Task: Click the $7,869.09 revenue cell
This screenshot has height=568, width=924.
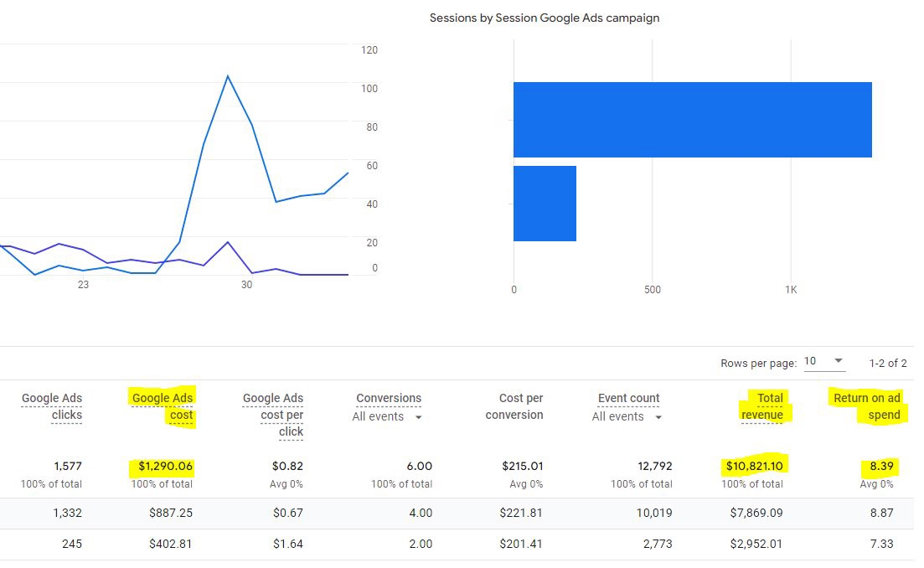Action: click(x=756, y=514)
